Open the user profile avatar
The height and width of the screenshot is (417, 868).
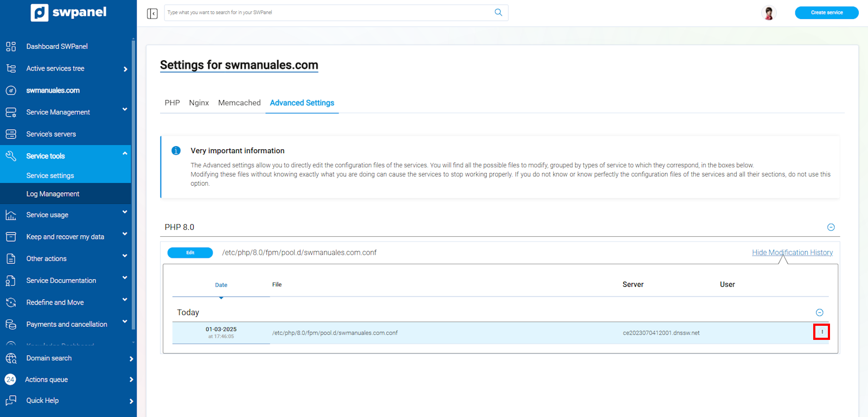tap(768, 13)
